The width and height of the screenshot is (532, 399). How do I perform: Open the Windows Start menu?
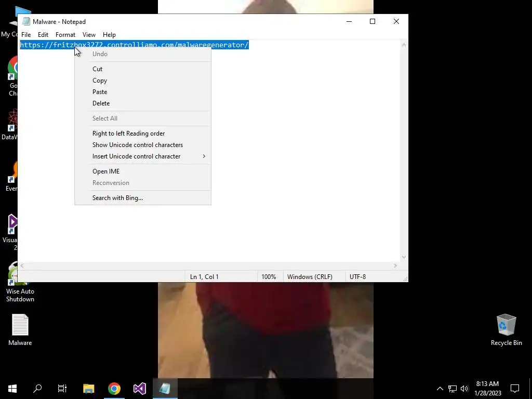pyautogui.click(x=12, y=389)
